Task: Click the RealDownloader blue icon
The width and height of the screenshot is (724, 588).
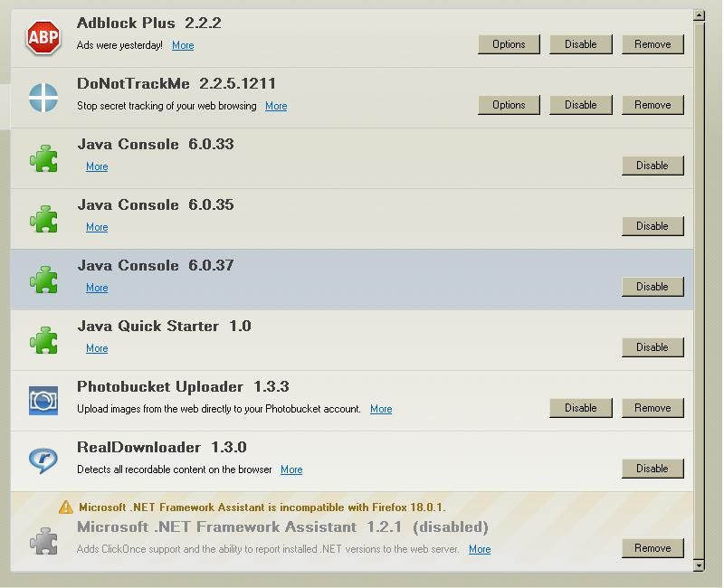Action: point(43,461)
